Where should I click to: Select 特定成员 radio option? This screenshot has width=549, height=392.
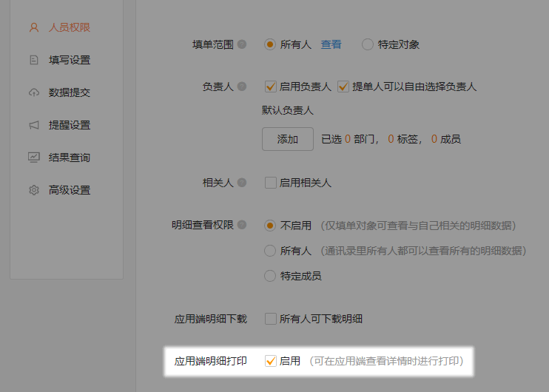tap(270, 276)
